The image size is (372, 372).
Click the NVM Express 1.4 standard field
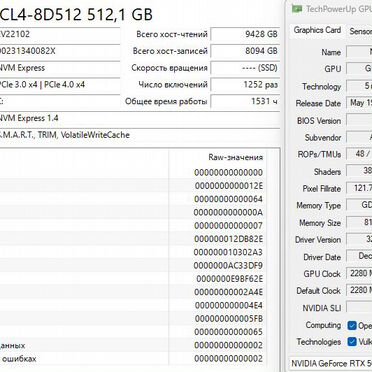[x=140, y=118]
